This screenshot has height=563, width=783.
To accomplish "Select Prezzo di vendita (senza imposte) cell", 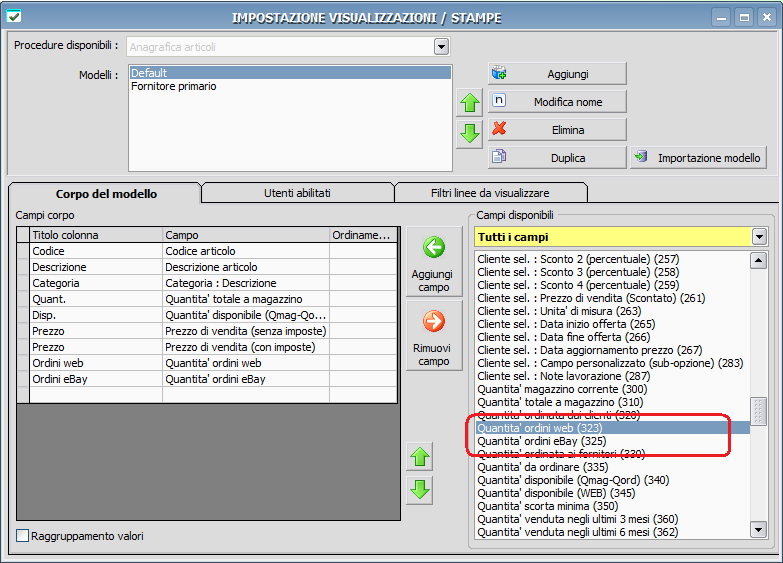I will click(246, 331).
